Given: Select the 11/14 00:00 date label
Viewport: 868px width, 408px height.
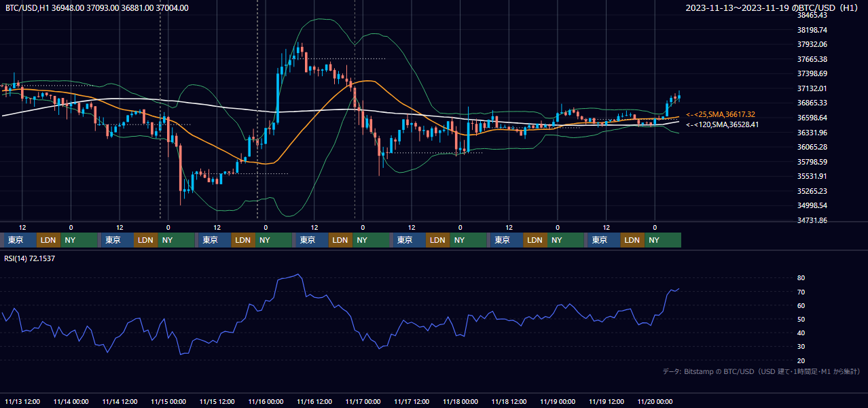Looking at the screenshot, I should coord(71,401).
